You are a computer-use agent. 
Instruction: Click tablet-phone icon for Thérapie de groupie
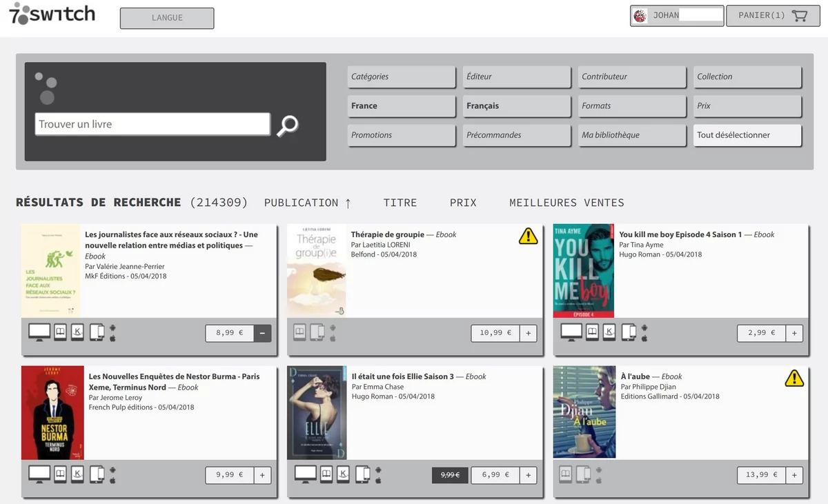tap(317, 332)
